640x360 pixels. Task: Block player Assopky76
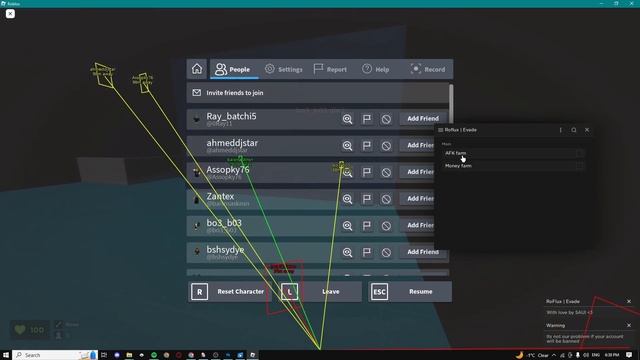coord(386,172)
